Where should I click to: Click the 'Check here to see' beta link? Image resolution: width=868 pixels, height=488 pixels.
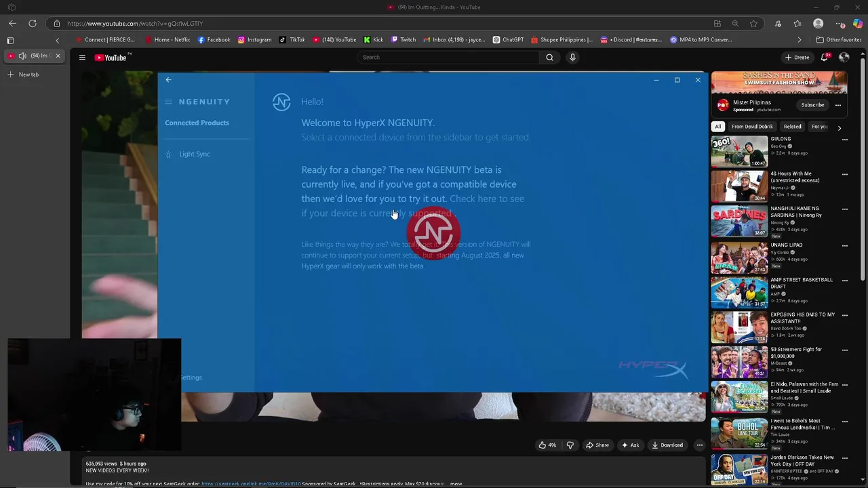(487, 199)
